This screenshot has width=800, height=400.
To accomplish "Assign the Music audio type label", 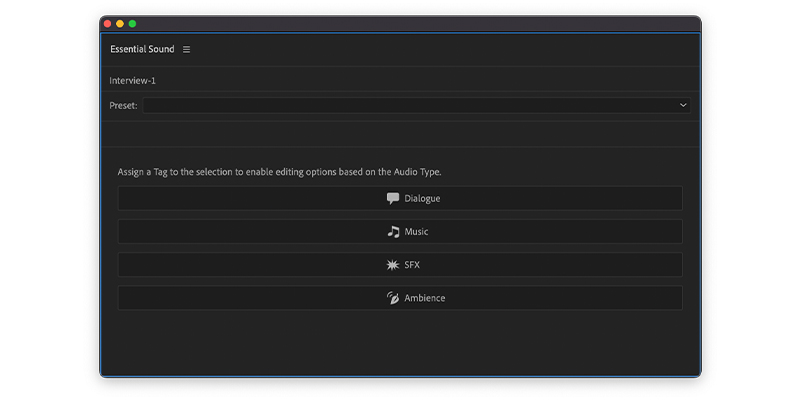I will point(416,232).
